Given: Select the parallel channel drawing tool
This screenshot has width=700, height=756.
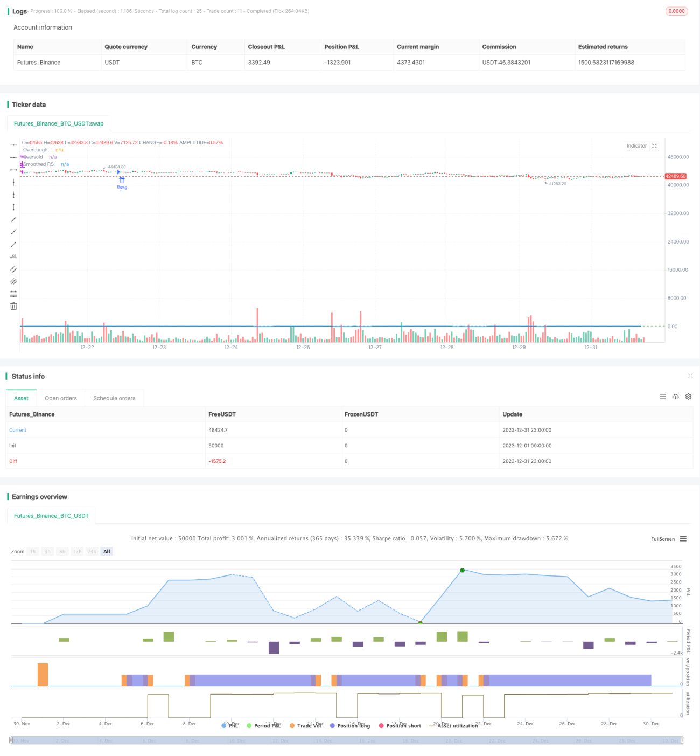Looking at the screenshot, I should pyautogui.click(x=13, y=269).
